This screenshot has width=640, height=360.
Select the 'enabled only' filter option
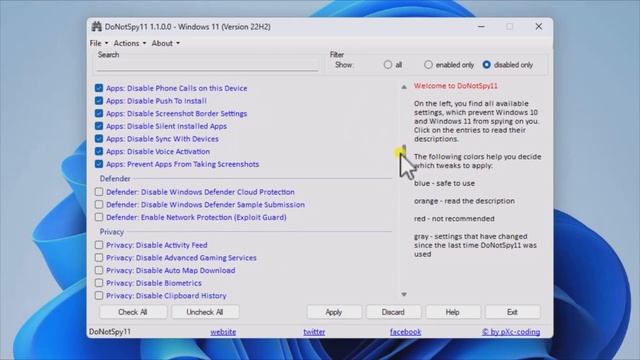[428, 65]
